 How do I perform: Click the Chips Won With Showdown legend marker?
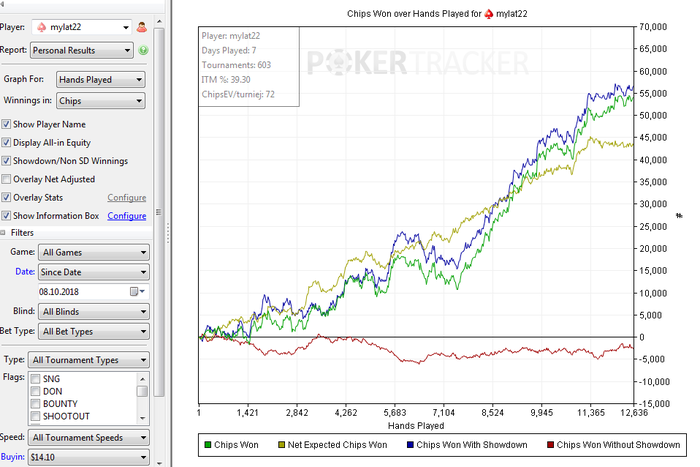coord(410,445)
